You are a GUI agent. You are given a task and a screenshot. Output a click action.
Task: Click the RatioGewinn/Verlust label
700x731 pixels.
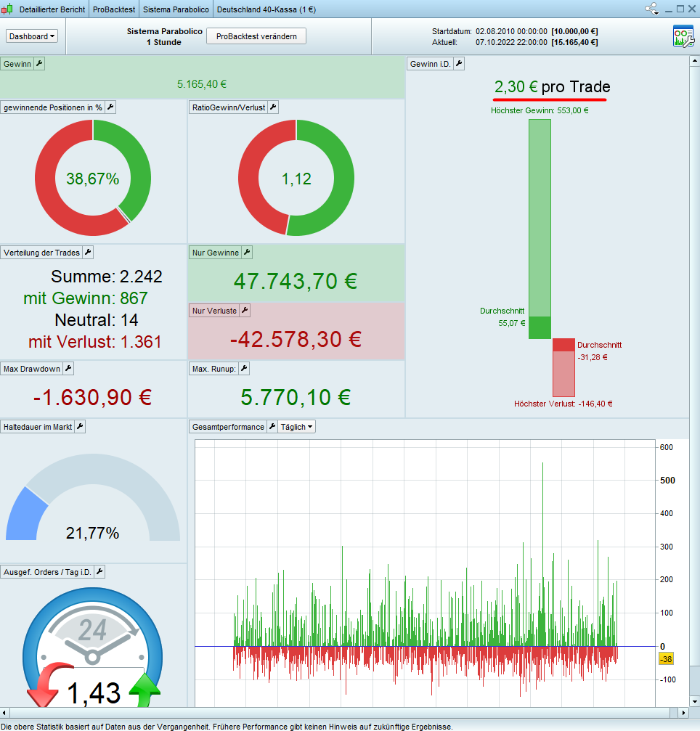click(x=229, y=107)
